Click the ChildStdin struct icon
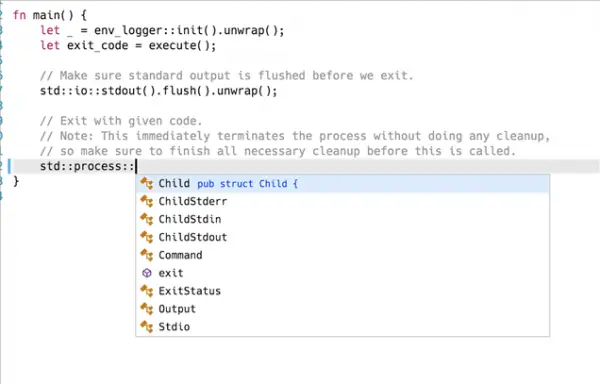The height and width of the screenshot is (384, 600). [147, 220]
